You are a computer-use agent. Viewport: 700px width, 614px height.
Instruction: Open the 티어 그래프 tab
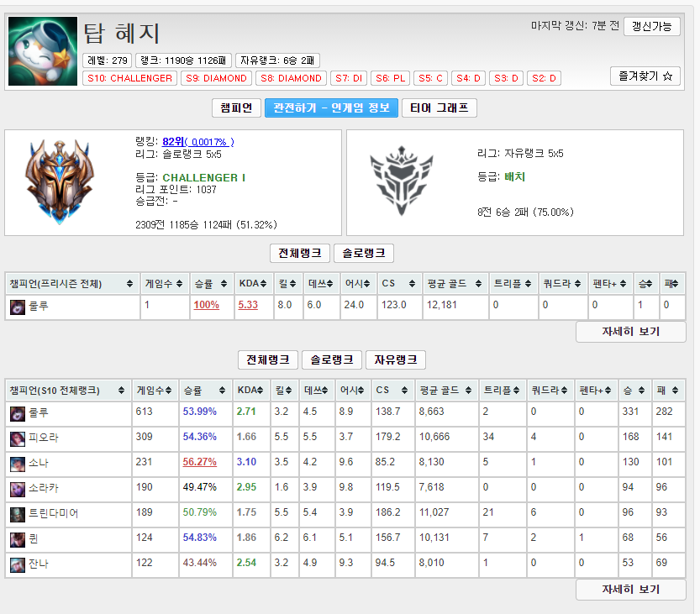pyautogui.click(x=439, y=108)
